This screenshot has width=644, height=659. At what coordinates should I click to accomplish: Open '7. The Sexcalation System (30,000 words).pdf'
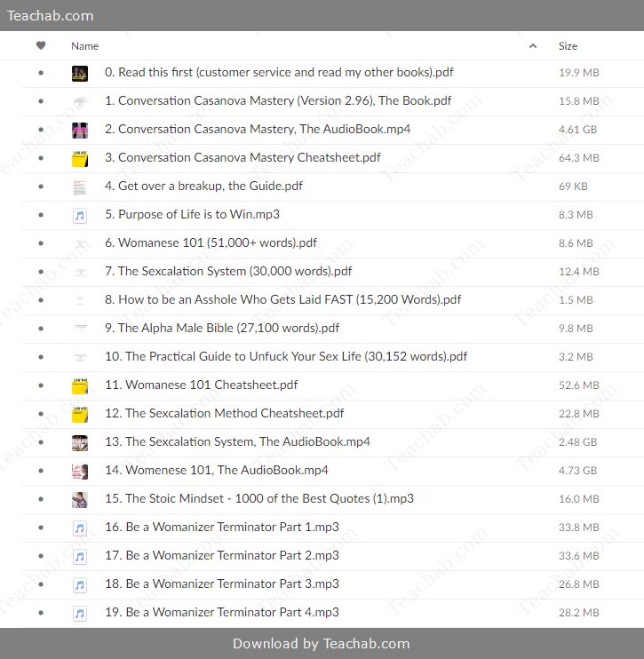pos(228,271)
